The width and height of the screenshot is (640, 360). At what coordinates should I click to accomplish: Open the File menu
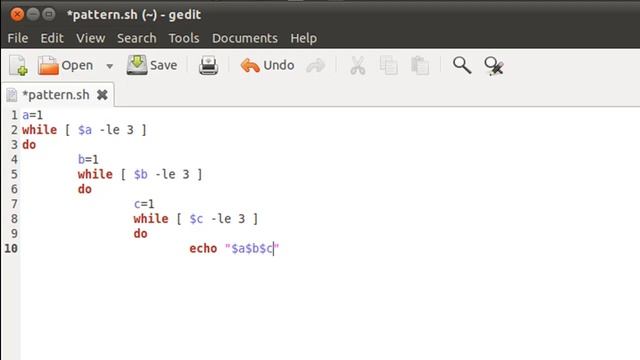18,38
